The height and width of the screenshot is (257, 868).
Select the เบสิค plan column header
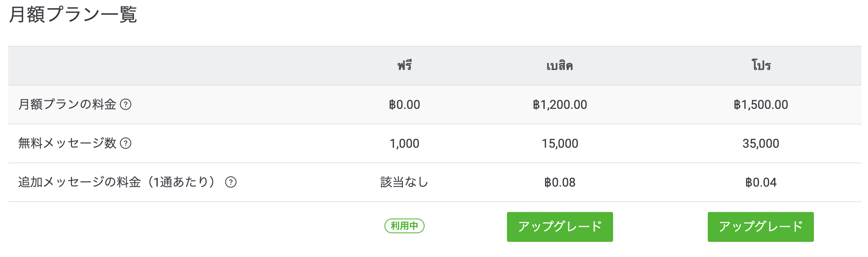(x=560, y=65)
